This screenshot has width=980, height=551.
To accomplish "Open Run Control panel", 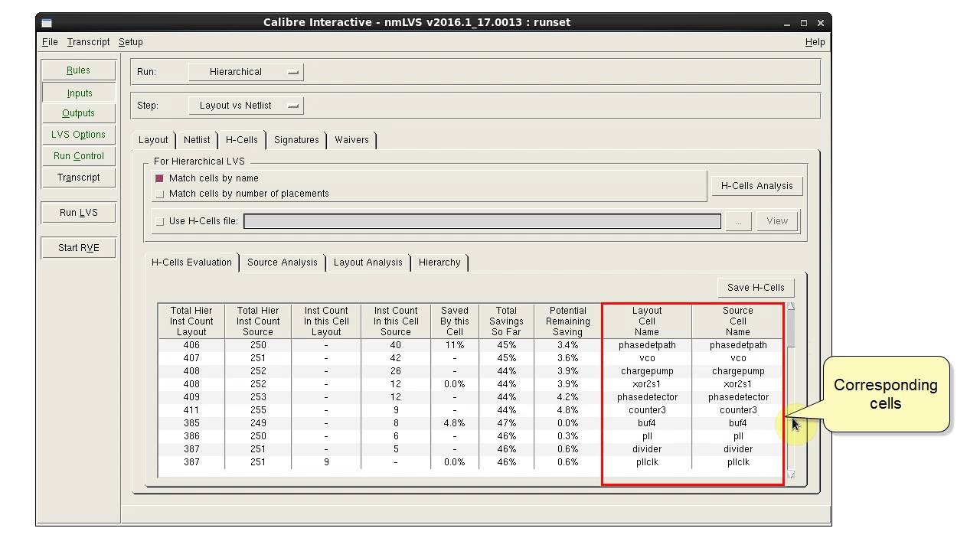I will pyautogui.click(x=78, y=156).
